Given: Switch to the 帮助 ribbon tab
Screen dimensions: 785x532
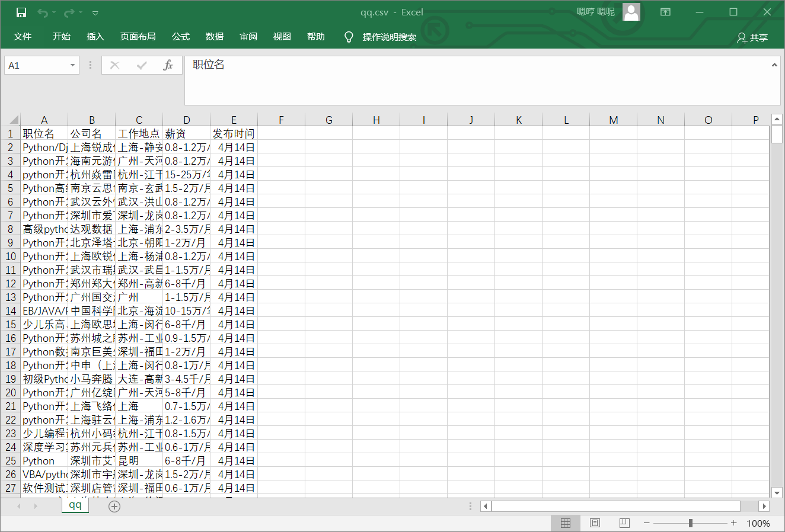Looking at the screenshot, I should pos(316,37).
